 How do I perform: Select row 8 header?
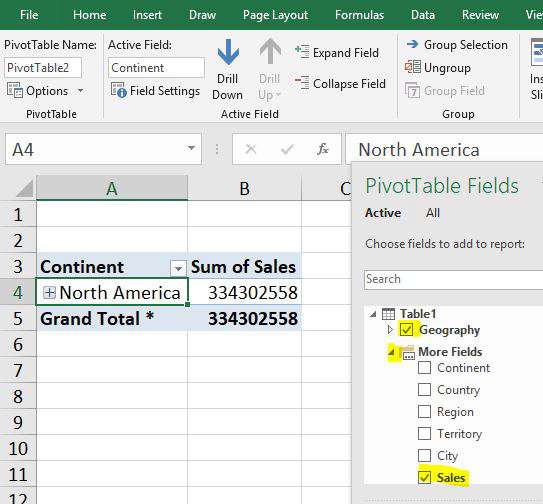(18, 396)
